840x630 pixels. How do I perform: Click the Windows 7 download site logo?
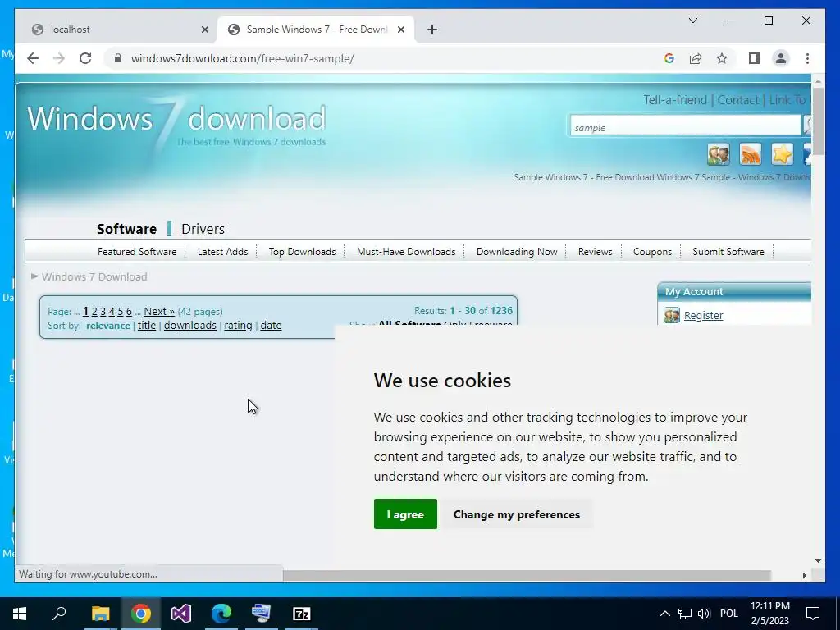point(176,123)
